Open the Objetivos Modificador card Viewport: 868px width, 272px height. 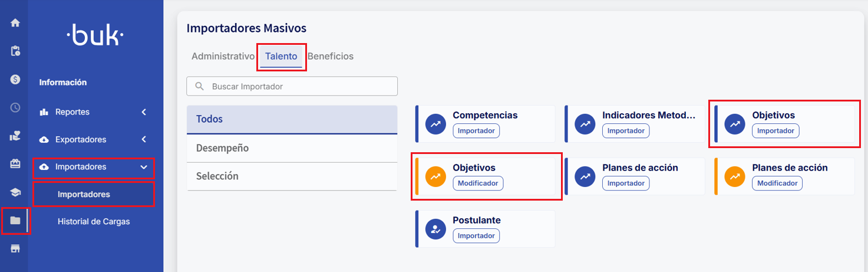(x=487, y=176)
